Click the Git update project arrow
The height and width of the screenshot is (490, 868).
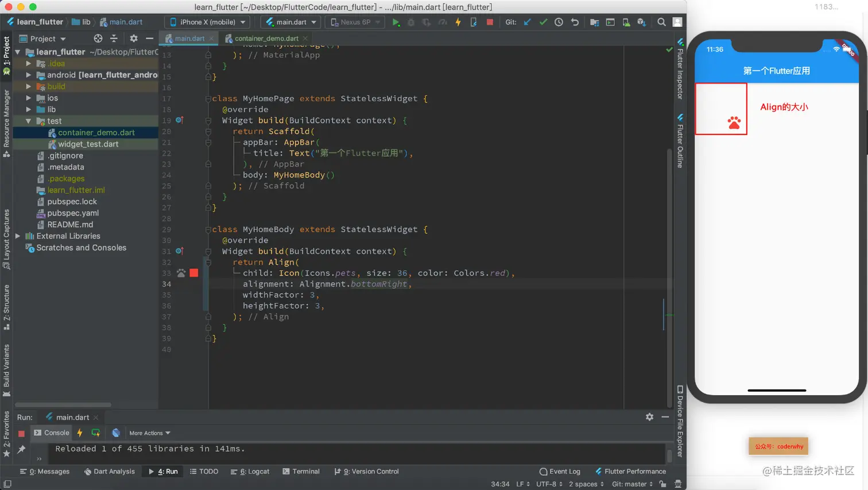click(x=527, y=22)
